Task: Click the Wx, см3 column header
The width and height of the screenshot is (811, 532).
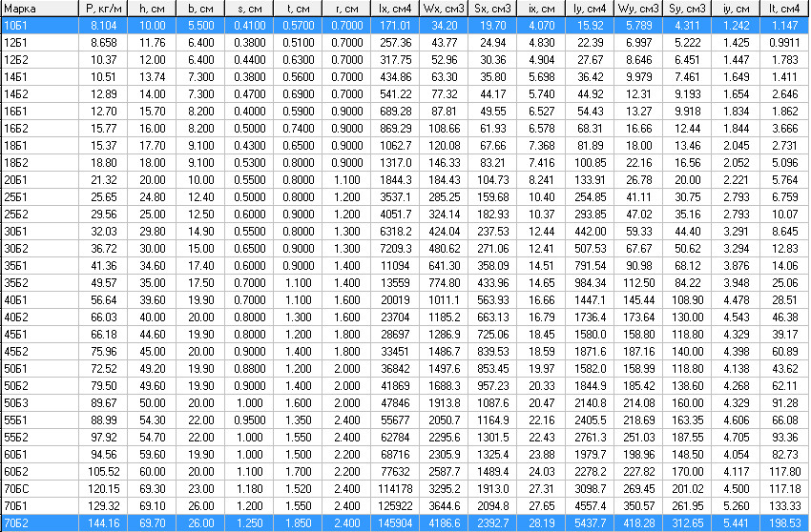Action: (444, 9)
